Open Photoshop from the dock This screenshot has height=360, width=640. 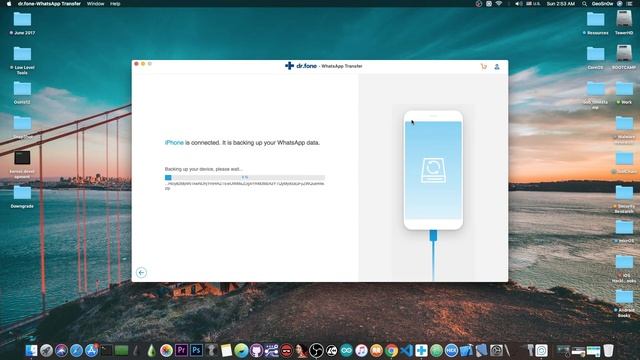(x=196, y=350)
